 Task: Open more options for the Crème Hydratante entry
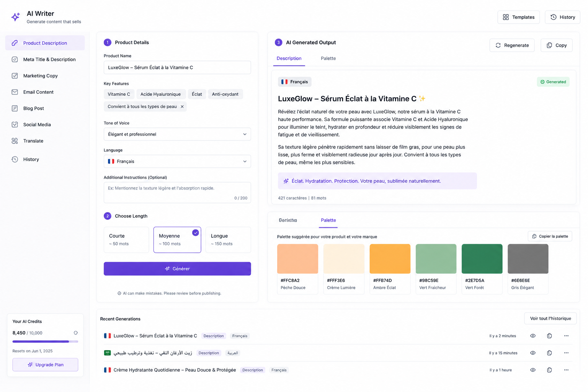(566, 370)
